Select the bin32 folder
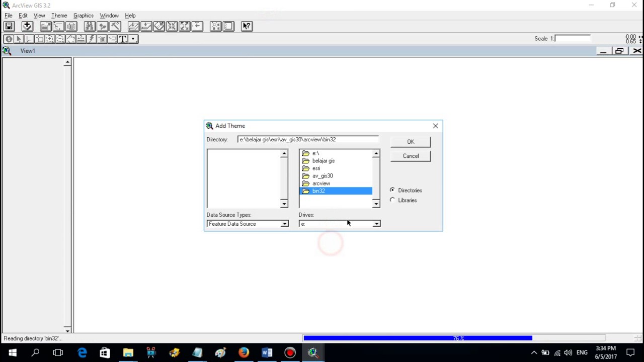The width and height of the screenshot is (644, 362). tap(336, 191)
